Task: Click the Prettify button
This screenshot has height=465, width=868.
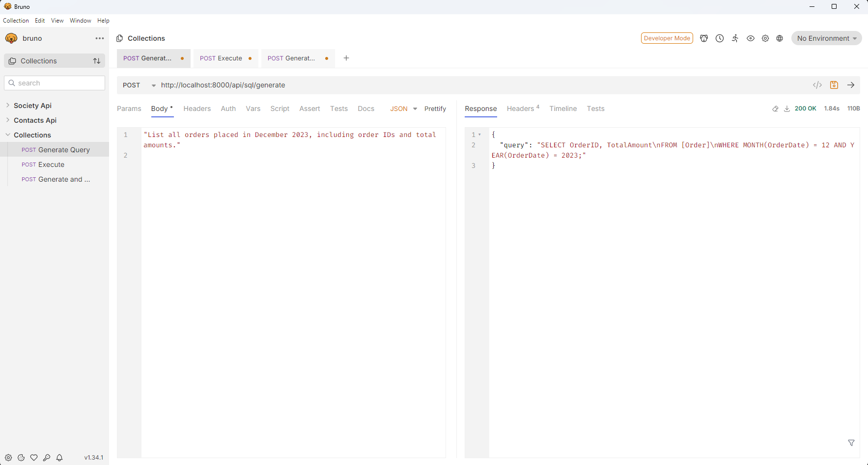Action: [x=435, y=109]
